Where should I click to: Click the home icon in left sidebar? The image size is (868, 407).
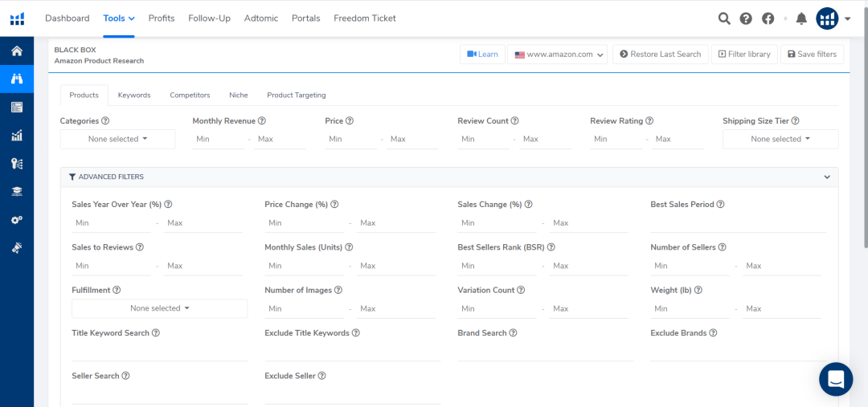[x=17, y=51]
